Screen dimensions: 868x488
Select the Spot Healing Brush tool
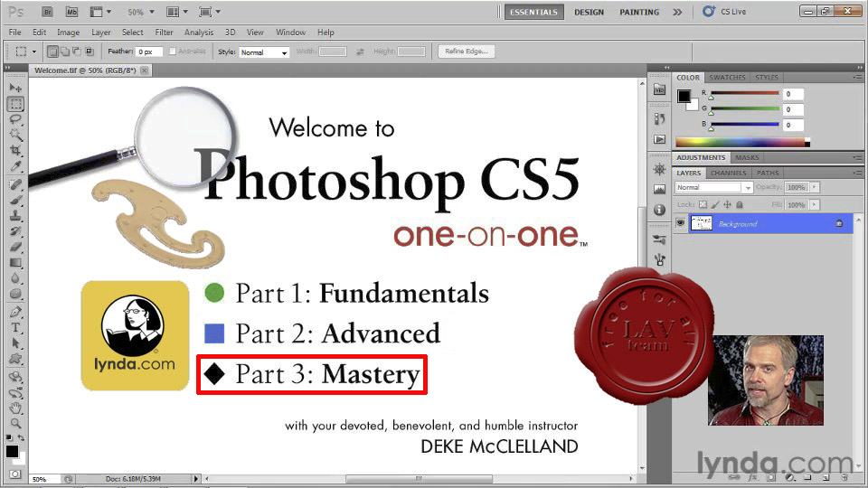click(x=15, y=184)
